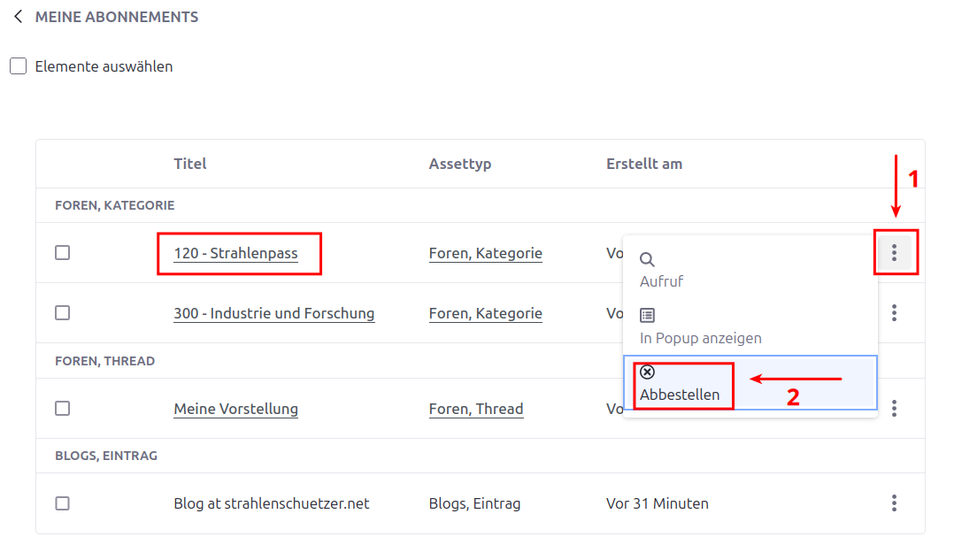Open actions menu for Meine Vorstellung row

coord(895,408)
